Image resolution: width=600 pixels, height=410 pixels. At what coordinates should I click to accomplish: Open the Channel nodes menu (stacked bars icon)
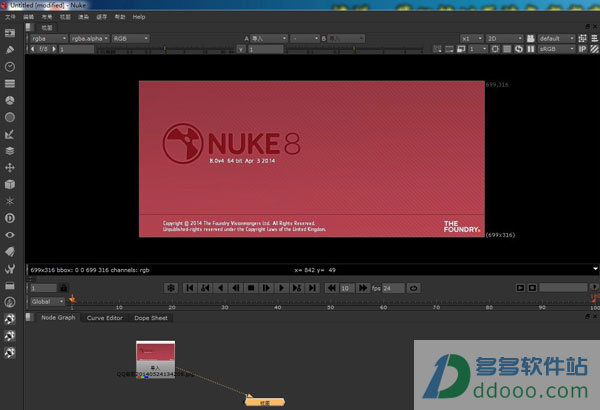10,83
